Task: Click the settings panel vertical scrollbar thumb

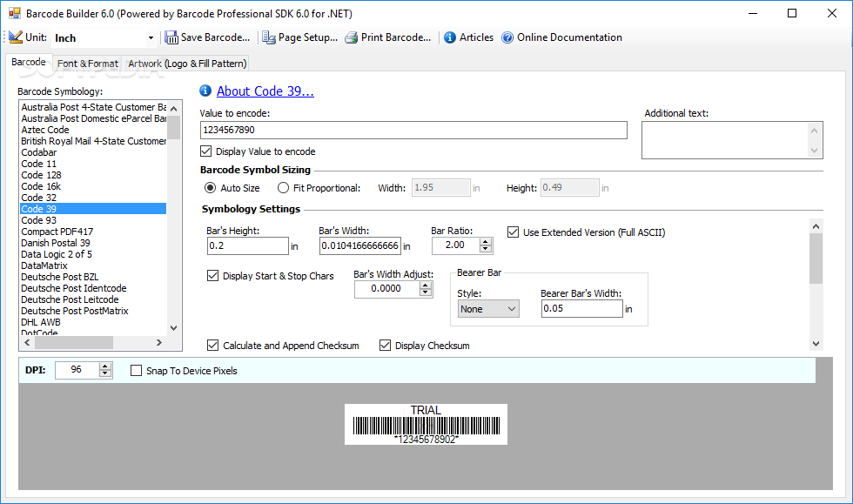Action: pos(816,258)
